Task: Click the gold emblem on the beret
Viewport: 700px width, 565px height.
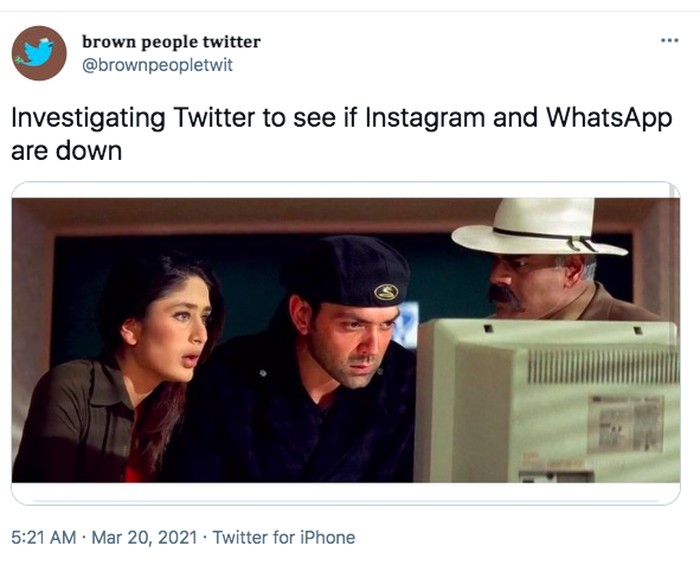Action: pos(385,292)
